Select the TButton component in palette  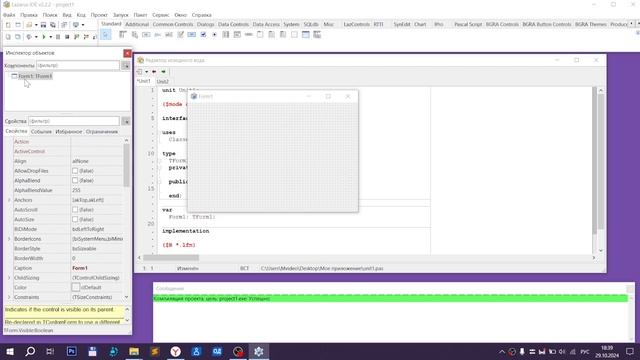pyautogui.click(x=146, y=35)
